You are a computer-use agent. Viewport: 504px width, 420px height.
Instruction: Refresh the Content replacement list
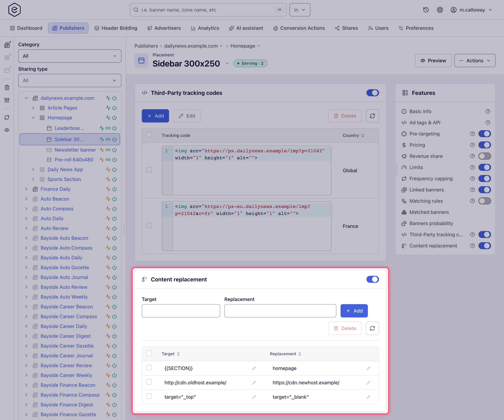pos(372,328)
